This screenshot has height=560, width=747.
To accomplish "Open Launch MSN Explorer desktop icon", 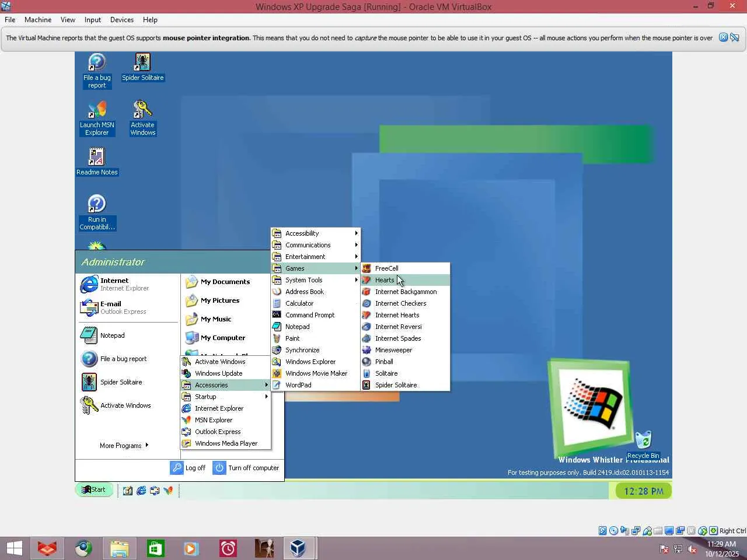I will coord(97,118).
